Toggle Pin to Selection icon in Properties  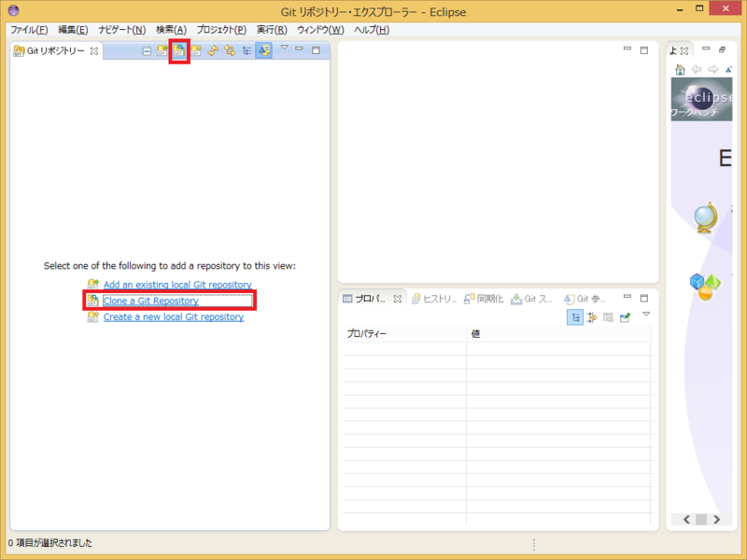[x=625, y=317]
